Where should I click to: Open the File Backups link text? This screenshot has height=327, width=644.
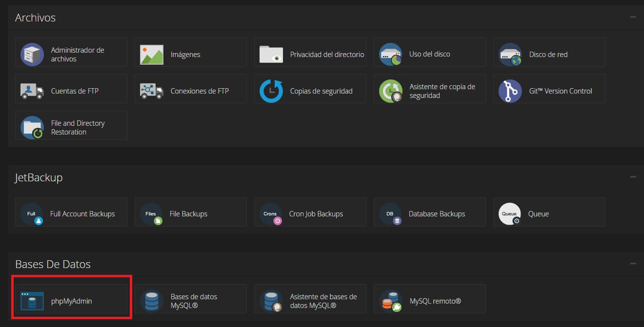tap(188, 214)
